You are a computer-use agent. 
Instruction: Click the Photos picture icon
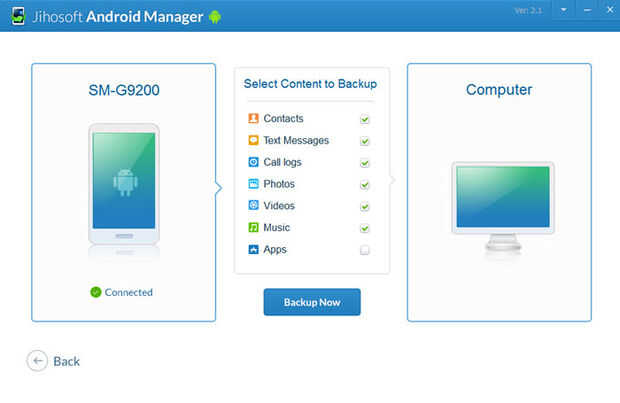[253, 184]
